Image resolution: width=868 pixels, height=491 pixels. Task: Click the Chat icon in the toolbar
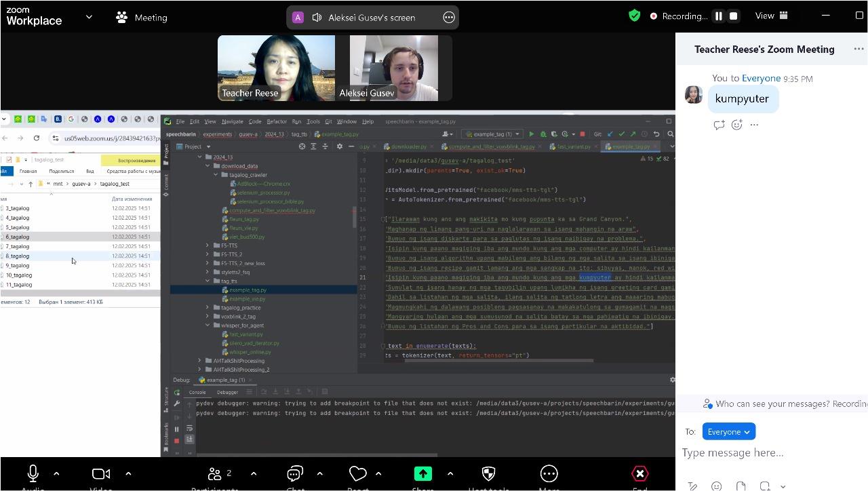[x=295, y=474]
